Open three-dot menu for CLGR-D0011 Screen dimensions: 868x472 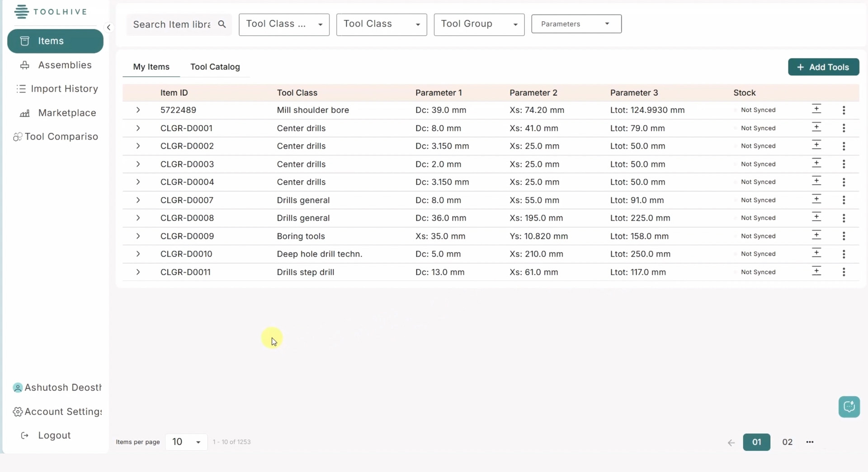(x=844, y=272)
